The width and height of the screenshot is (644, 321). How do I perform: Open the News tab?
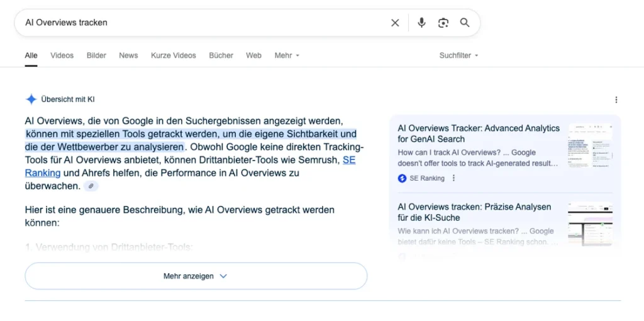coord(128,55)
